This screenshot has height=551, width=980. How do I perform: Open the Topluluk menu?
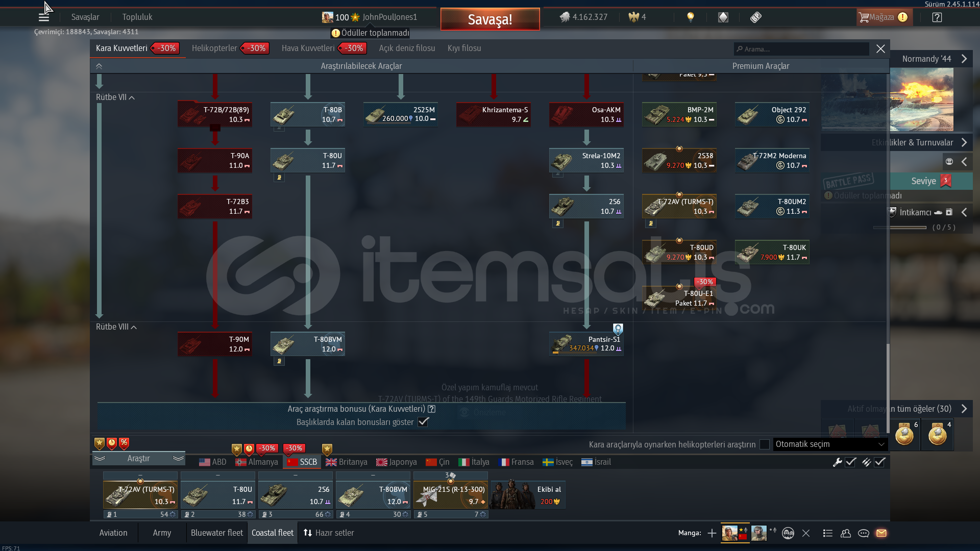click(137, 17)
